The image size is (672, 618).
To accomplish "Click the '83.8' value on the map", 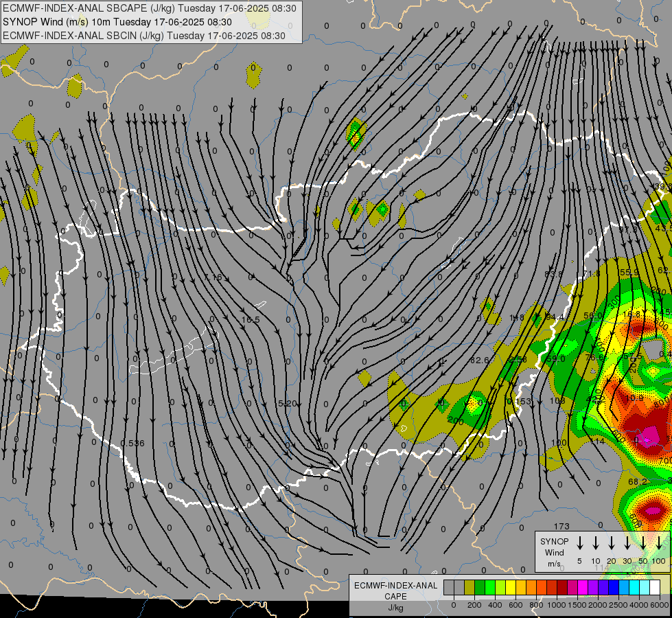I will pos(553,273).
